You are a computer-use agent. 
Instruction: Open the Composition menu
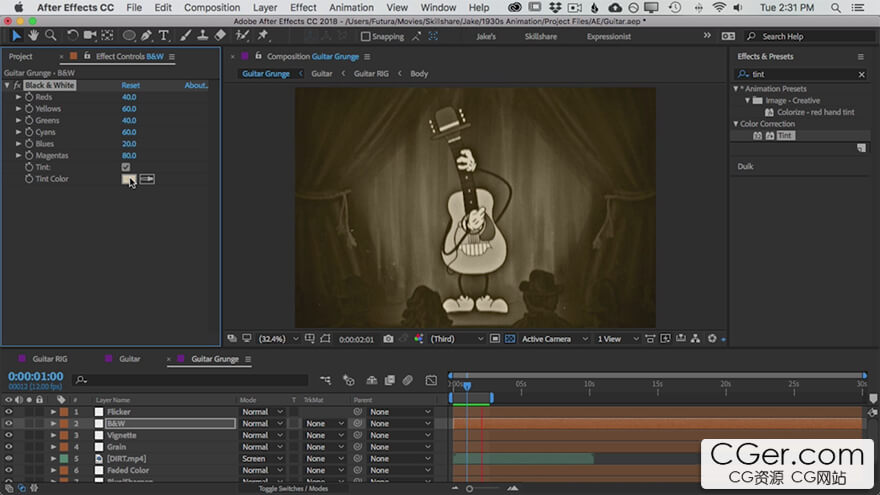(x=212, y=7)
